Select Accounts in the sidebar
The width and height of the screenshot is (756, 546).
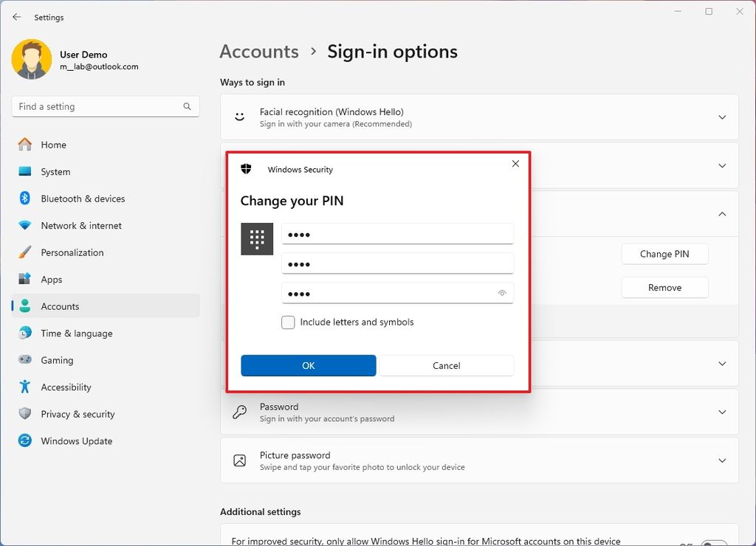click(60, 306)
